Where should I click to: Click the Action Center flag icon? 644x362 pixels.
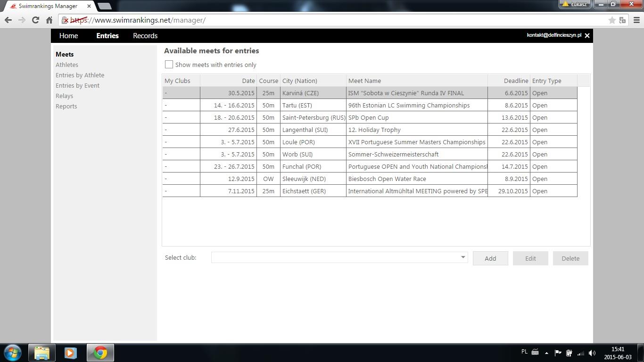[x=558, y=353]
